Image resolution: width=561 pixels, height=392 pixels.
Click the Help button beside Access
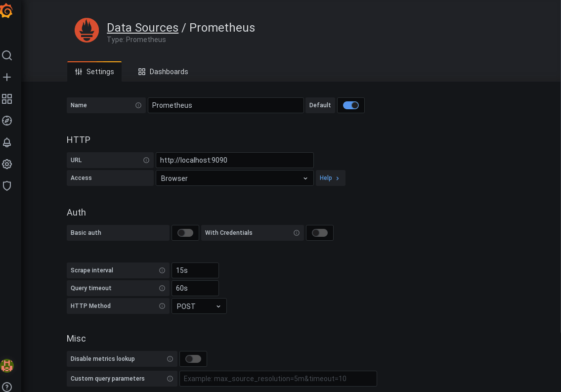pos(330,178)
